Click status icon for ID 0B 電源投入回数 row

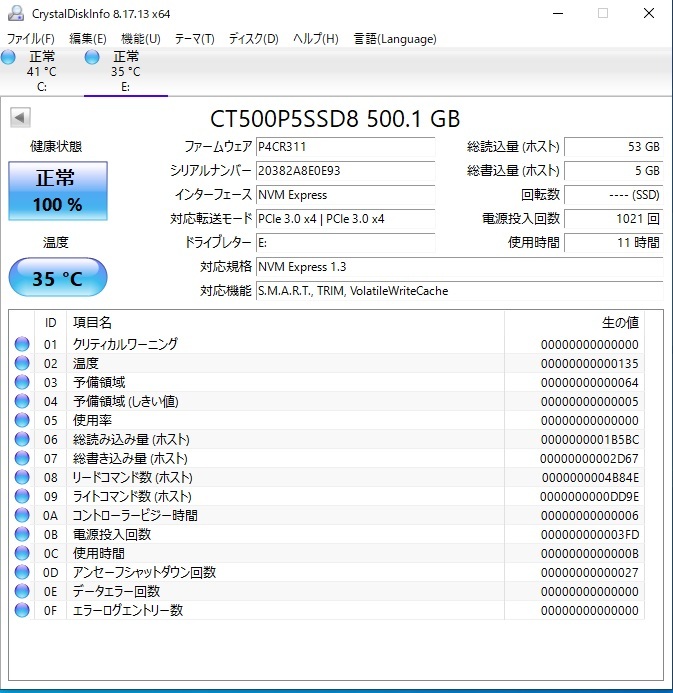coord(22,534)
